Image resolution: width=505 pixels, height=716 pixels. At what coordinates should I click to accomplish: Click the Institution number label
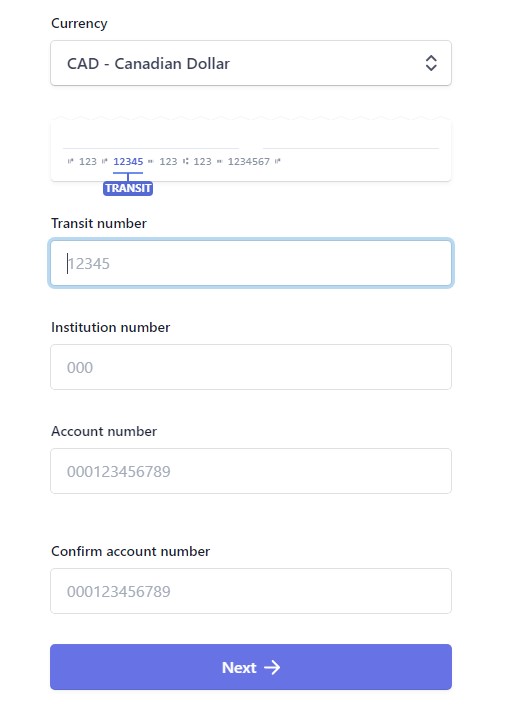tap(110, 327)
